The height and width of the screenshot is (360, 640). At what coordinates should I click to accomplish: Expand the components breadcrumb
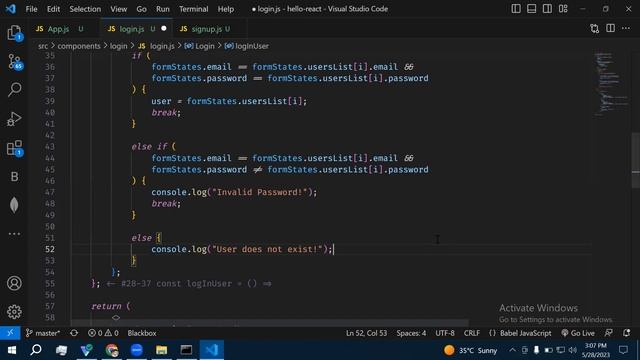coord(79,46)
